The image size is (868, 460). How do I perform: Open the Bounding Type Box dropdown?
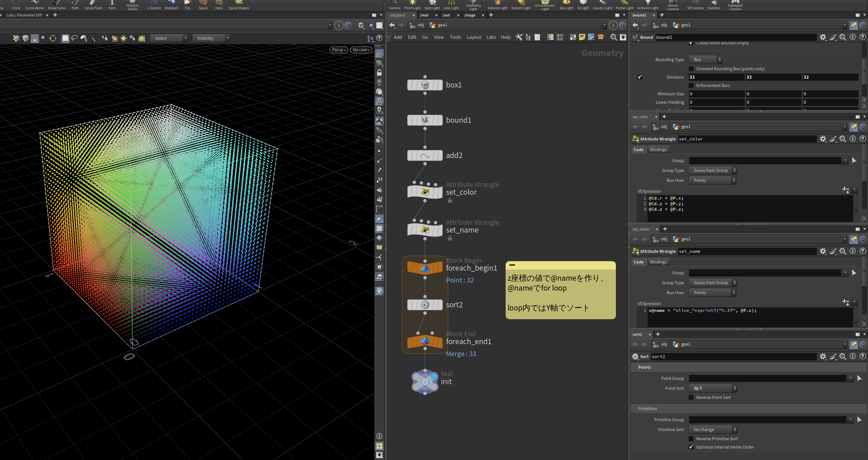pos(705,60)
